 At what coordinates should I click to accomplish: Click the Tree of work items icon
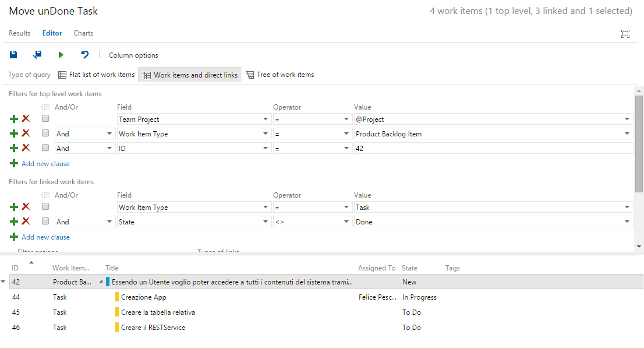pyautogui.click(x=250, y=75)
